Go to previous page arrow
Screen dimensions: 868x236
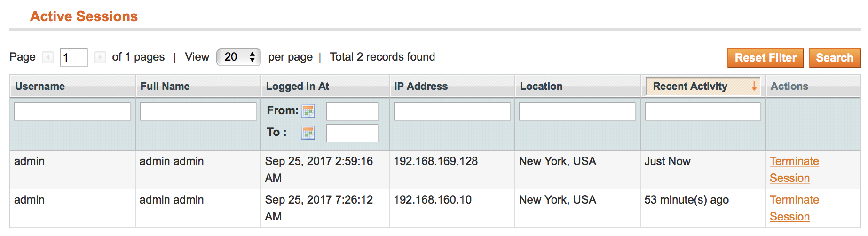[48, 57]
